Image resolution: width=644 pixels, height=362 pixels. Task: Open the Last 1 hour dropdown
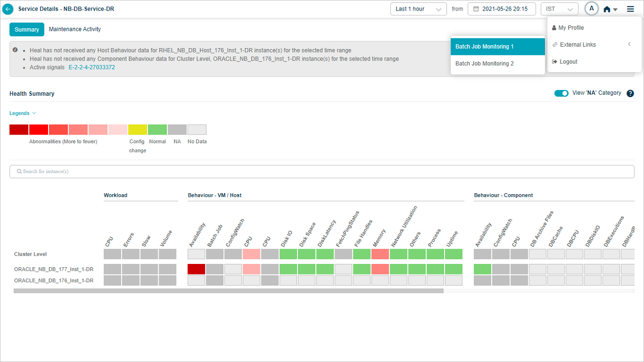(x=418, y=9)
